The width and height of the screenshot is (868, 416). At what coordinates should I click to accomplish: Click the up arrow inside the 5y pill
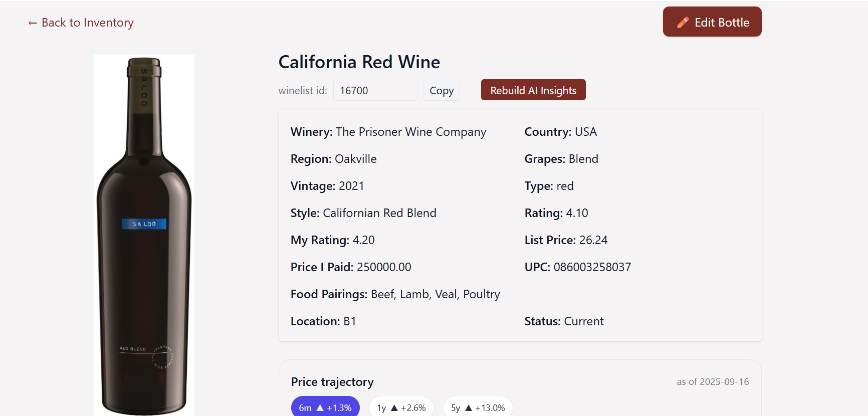[x=469, y=407]
